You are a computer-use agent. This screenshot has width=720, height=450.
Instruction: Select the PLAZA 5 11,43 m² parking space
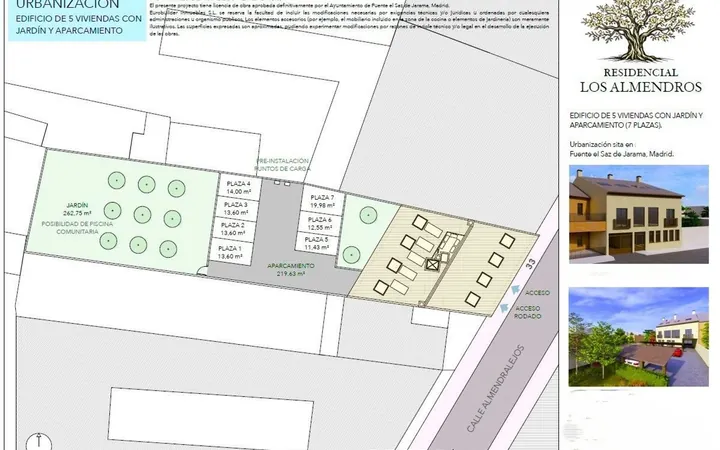(x=316, y=243)
